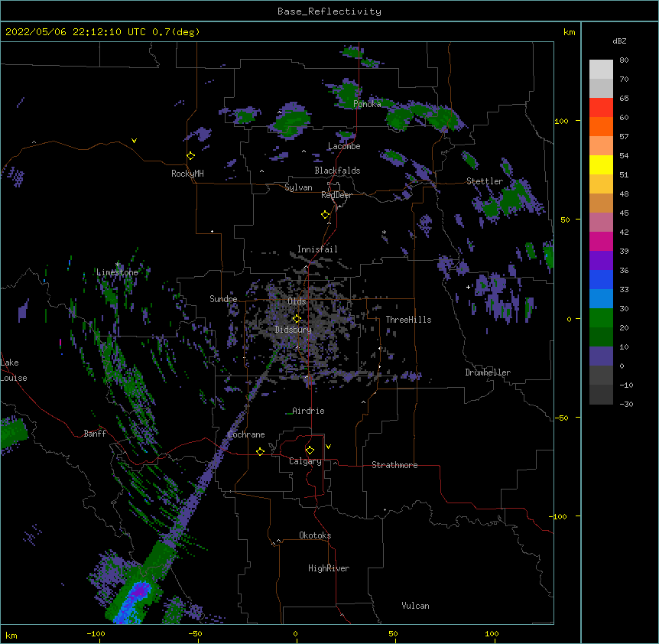Select the magenta 42-39 dBZ legend swatch
Viewport: 659px width, 644px height.
click(601, 241)
